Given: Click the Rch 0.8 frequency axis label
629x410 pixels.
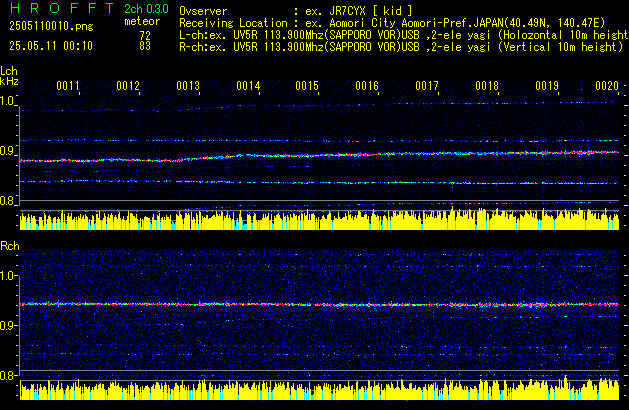Looking at the screenshot, I should [x=7, y=375].
